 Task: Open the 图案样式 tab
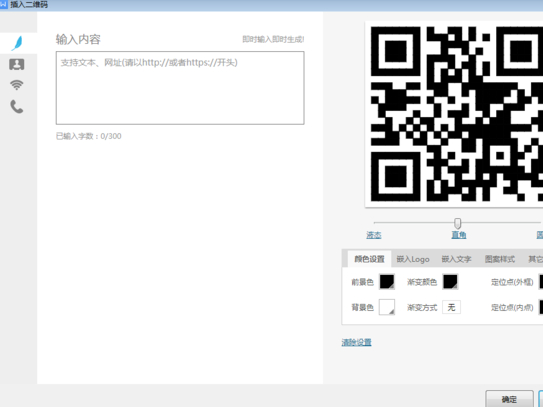click(499, 259)
